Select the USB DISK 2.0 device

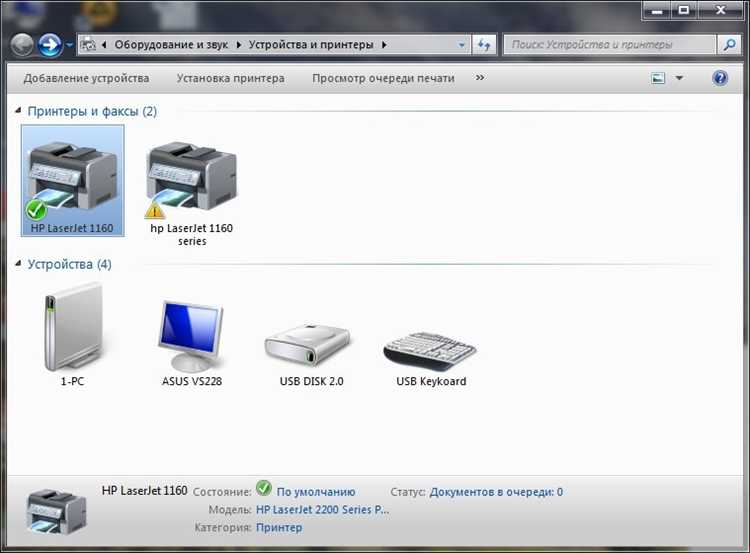[x=311, y=354]
